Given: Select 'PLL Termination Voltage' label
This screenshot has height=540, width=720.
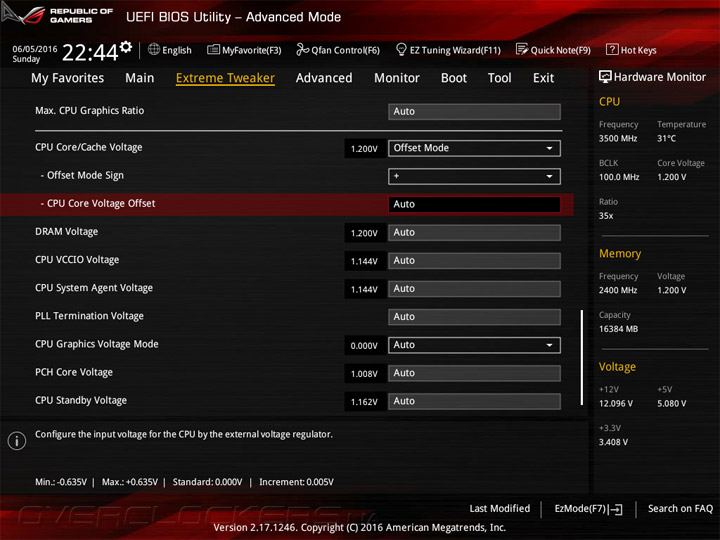Looking at the screenshot, I should point(90,316).
